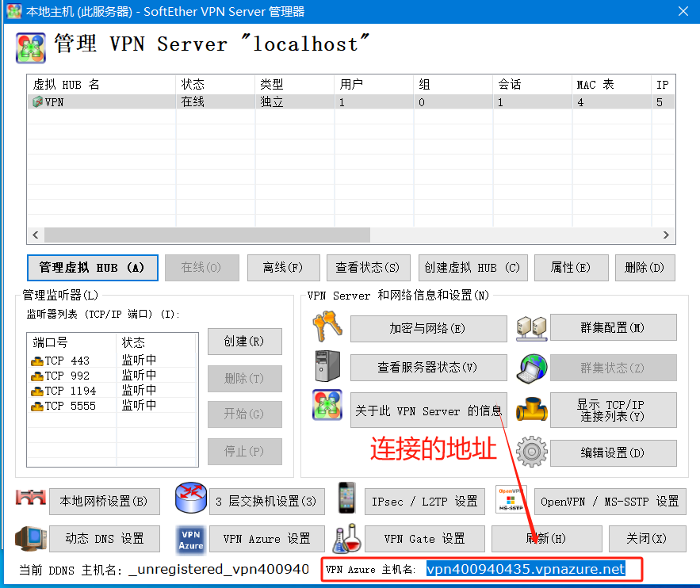Click the globe laptop icon beside 群集状态

[532, 368]
